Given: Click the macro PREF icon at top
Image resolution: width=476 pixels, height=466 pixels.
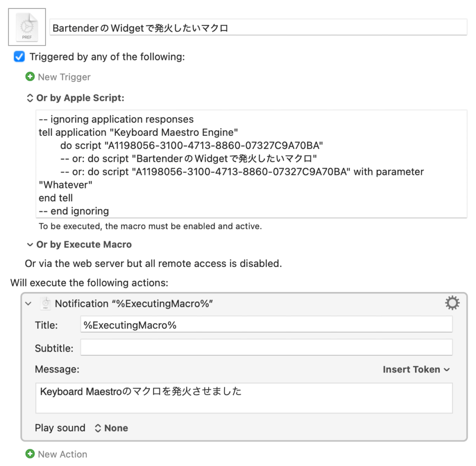Looking at the screenshot, I should (x=27, y=27).
